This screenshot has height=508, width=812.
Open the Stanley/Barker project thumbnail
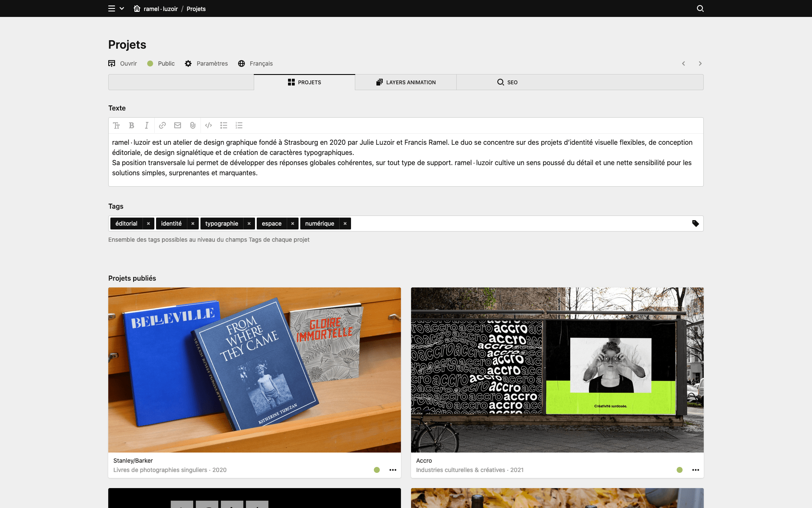click(x=255, y=370)
